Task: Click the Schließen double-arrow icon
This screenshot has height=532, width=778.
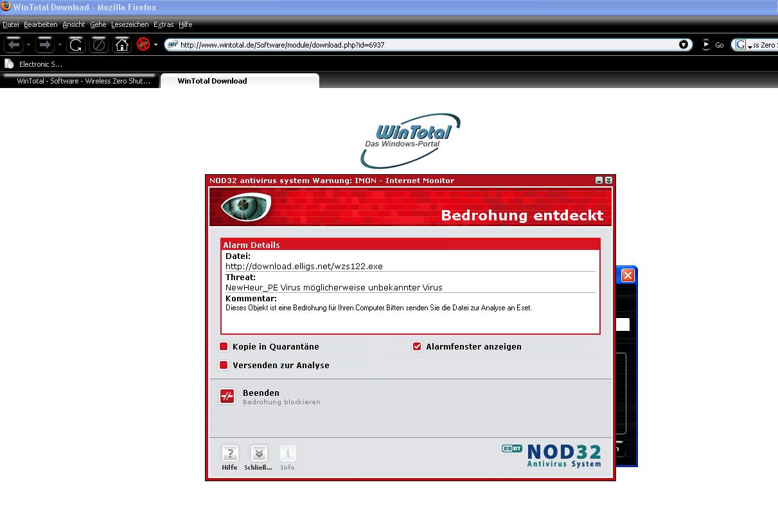Action: (x=258, y=454)
